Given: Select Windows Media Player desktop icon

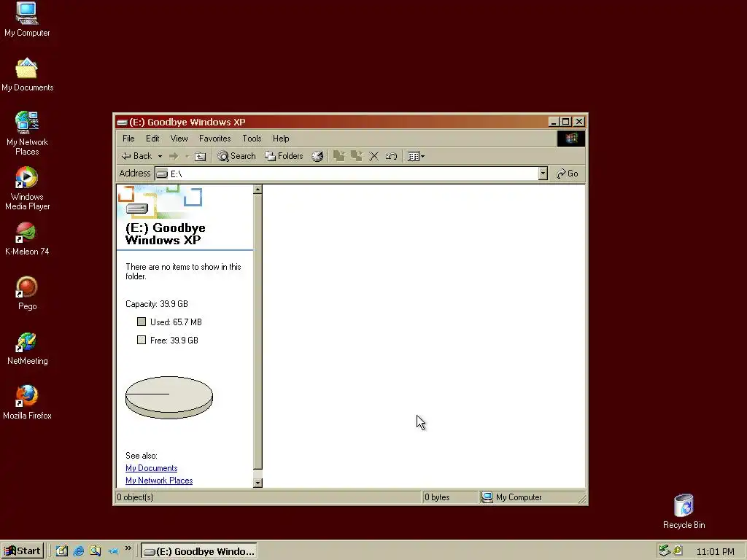Looking at the screenshot, I should click(27, 188).
